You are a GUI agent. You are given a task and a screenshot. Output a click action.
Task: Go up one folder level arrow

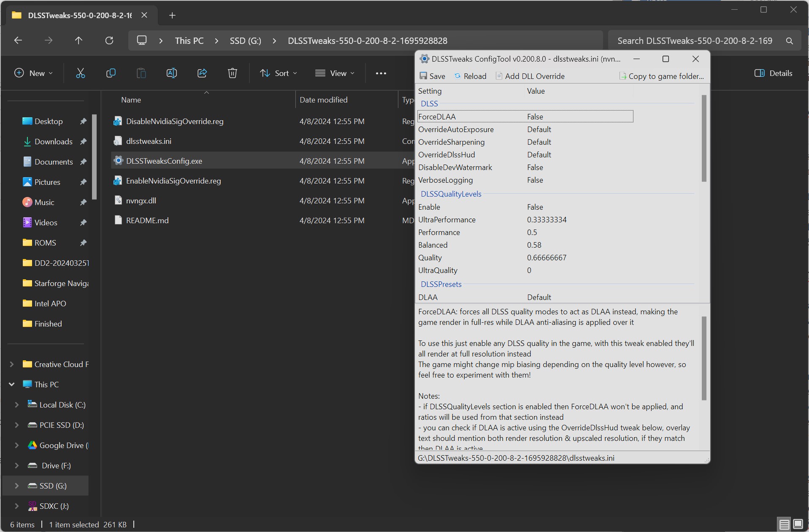click(x=78, y=41)
